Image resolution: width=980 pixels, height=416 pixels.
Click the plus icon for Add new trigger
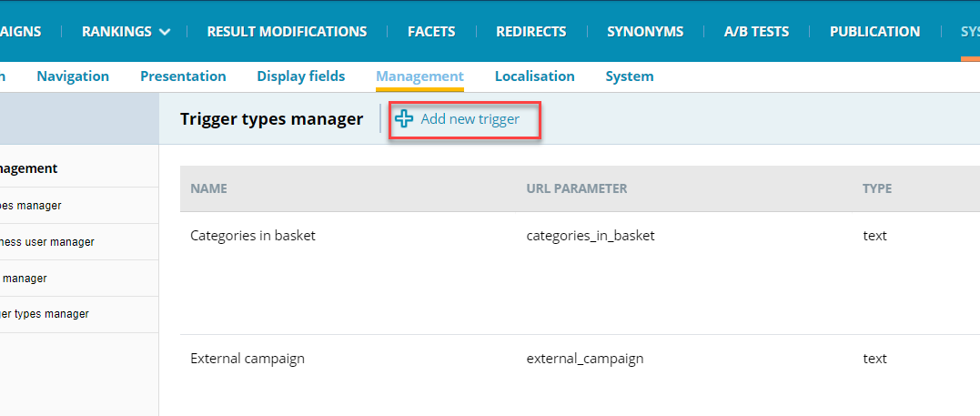point(404,119)
